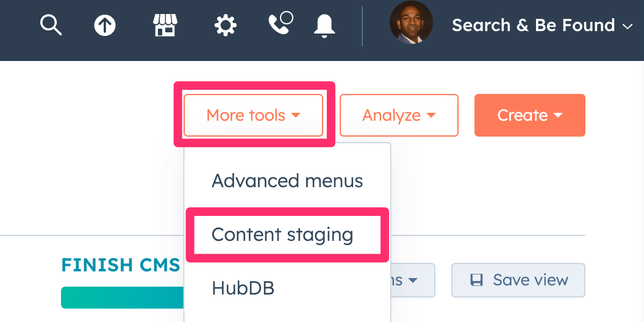Open the notifications bell
The height and width of the screenshot is (322, 644).
[x=324, y=25]
